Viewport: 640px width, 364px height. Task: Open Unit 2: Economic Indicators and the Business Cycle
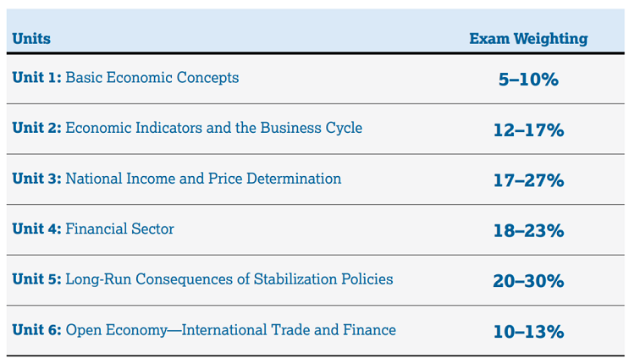click(187, 128)
